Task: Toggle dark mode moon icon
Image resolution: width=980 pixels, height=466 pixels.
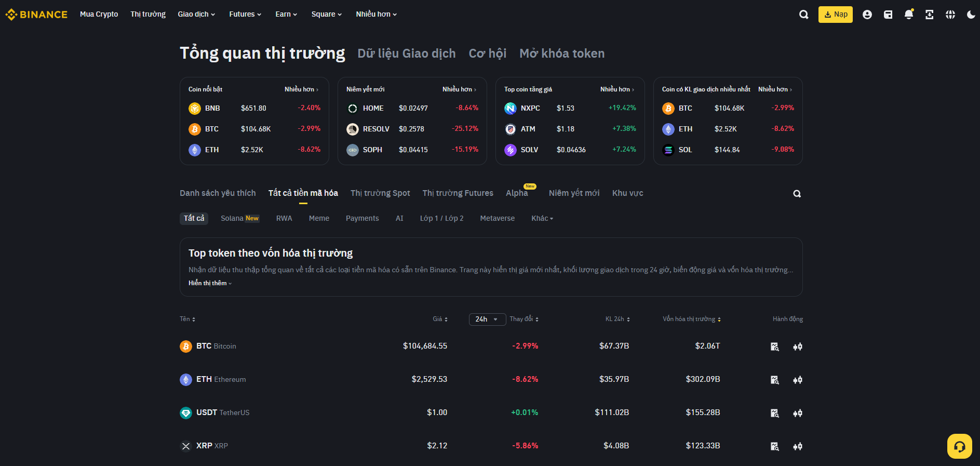Action: click(971, 15)
